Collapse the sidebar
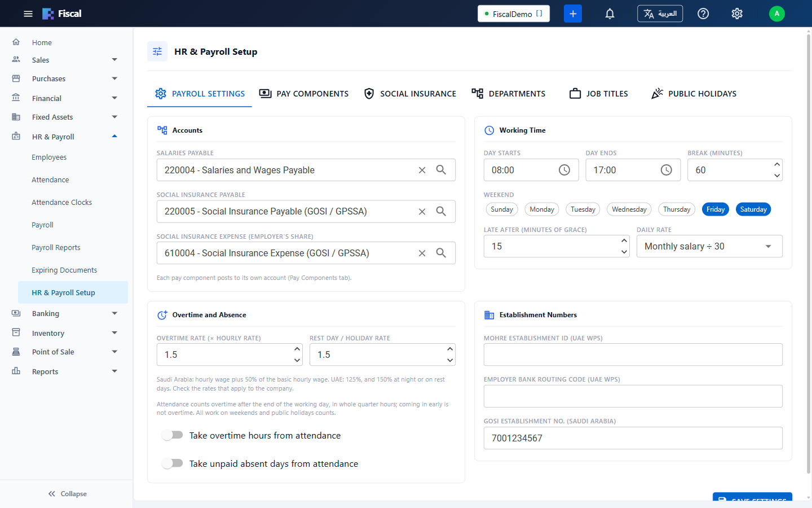Screen dimensions: 812x508 [67, 493]
